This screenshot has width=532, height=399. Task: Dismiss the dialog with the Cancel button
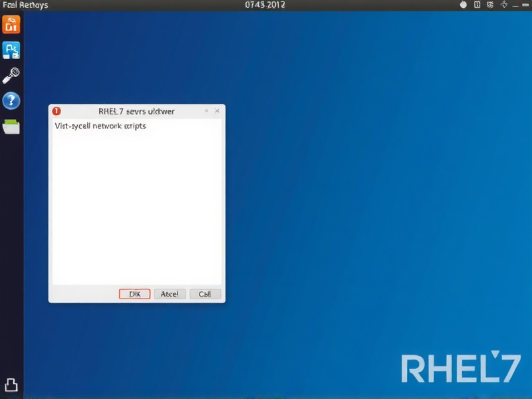(x=170, y=294)
